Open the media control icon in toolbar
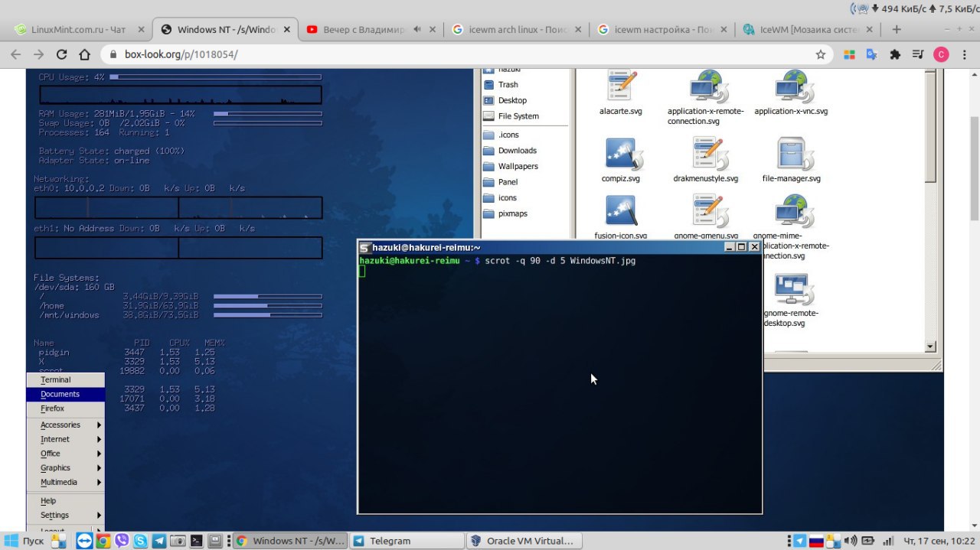This screenshot has width=980, height=550. (918, 55)
